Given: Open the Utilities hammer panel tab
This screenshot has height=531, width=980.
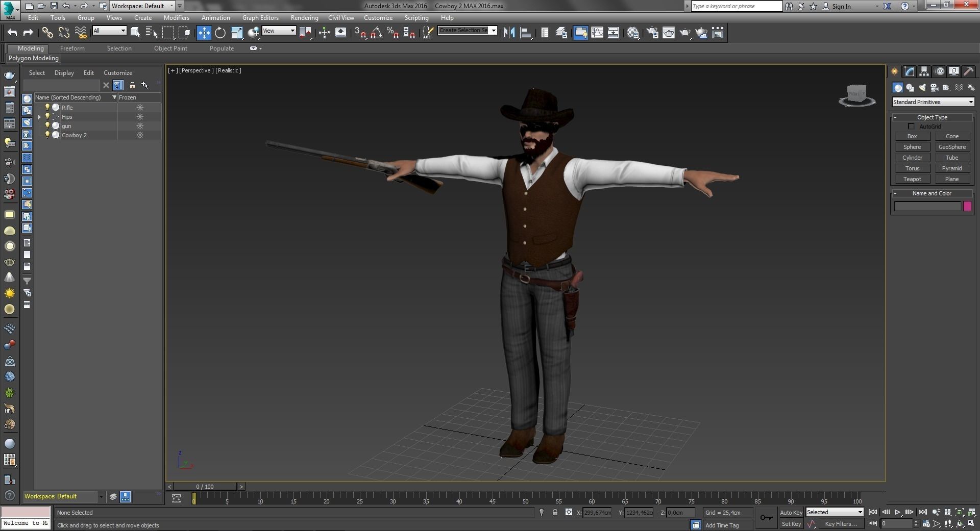Looking at the screenshot, I should click(968, 71).
